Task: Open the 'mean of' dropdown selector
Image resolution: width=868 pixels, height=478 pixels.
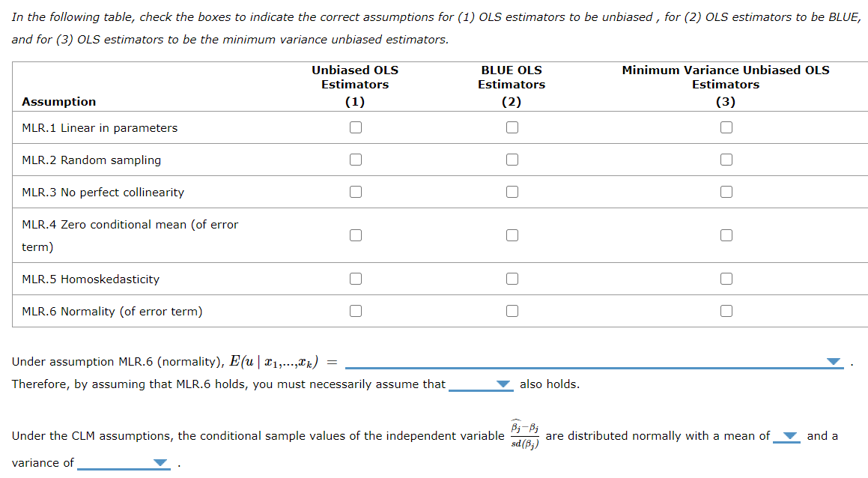Action: point(787,435)
